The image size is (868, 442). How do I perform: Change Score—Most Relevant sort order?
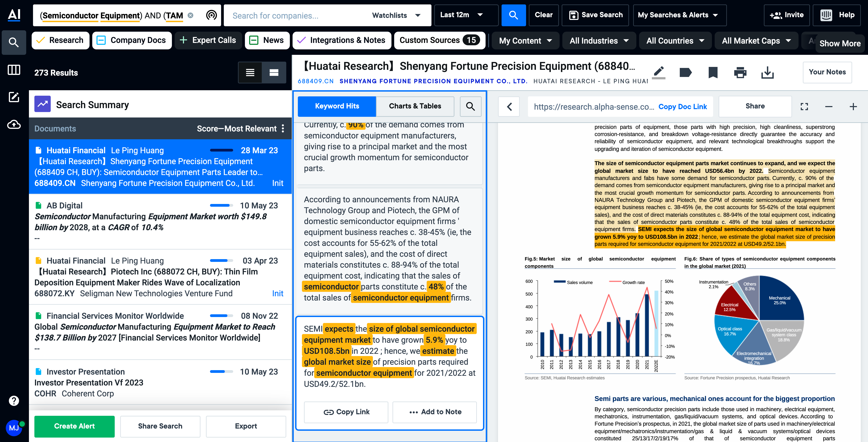point(237,129)
